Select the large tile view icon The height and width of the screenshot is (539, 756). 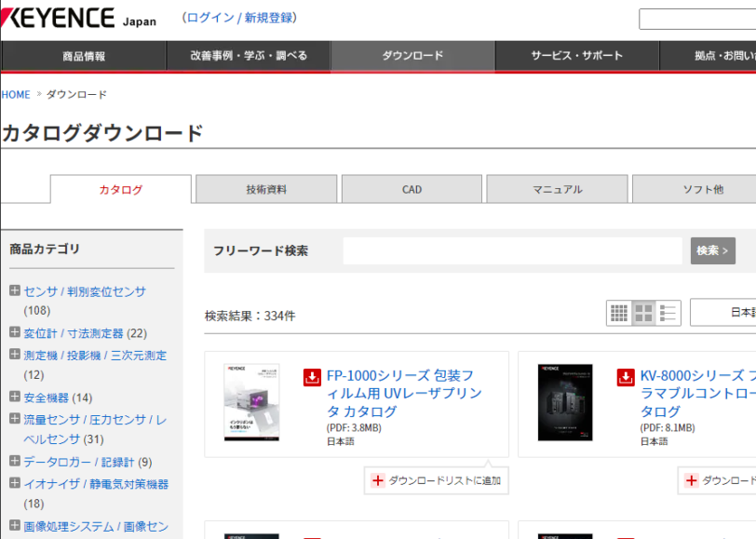(643, 314)
